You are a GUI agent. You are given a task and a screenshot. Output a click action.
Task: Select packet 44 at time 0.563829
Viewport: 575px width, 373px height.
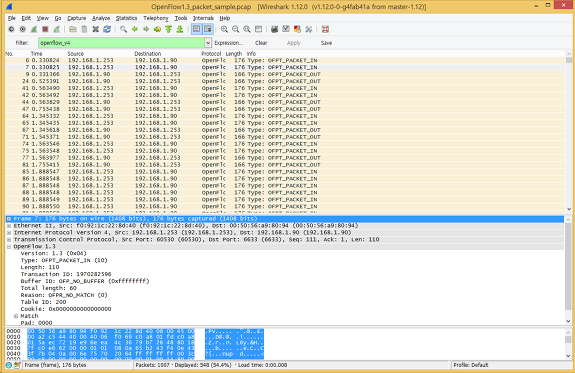coord(285,102)
